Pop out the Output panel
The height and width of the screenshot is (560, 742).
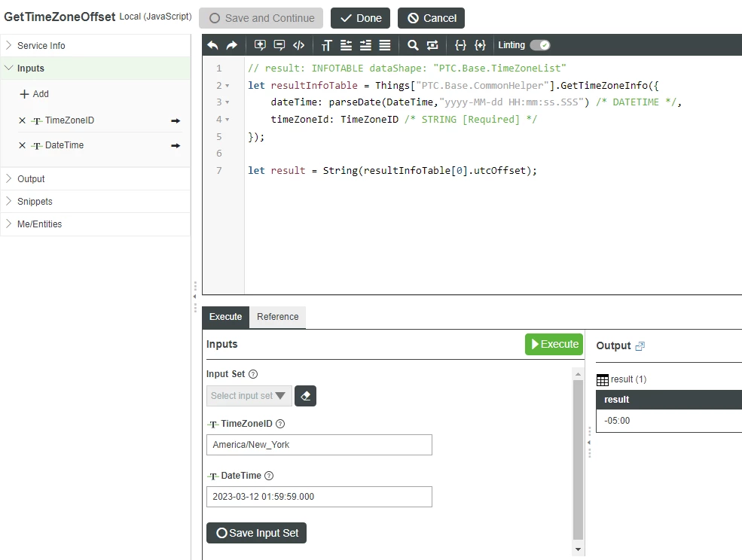click(640, 346)
